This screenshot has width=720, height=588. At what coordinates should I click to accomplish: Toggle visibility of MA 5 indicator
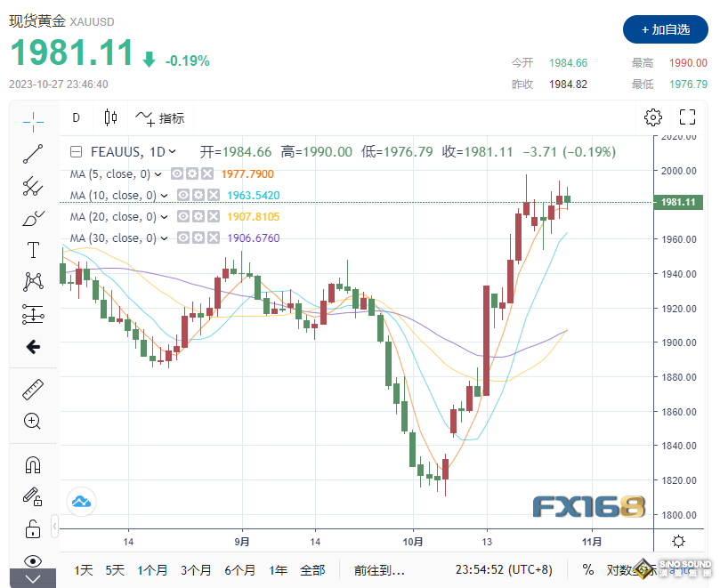pos(177,174)
